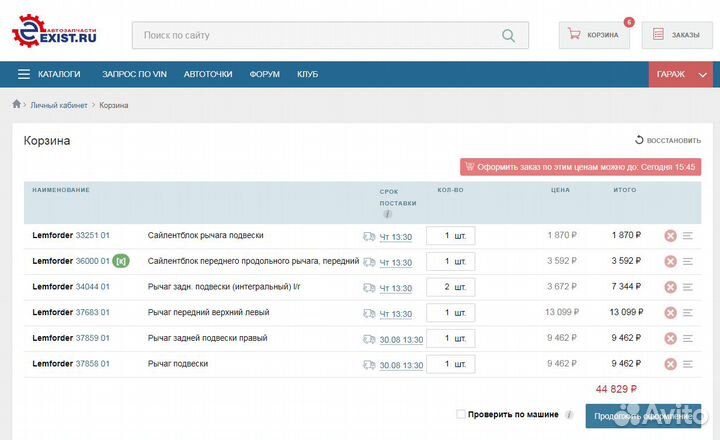This screenshot has height=440, width=720.
Task: Enable the Проверить по машине checkbox
Action: click(x=460, y=414)
